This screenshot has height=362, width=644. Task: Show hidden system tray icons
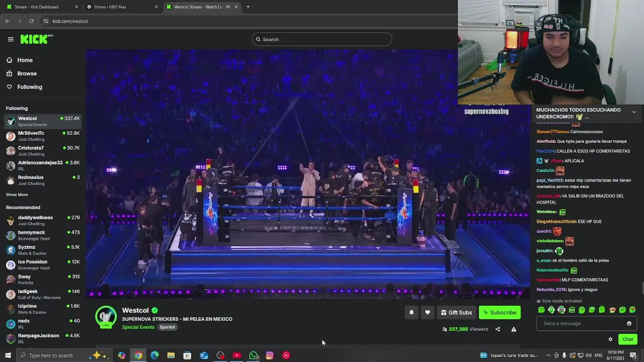548,355
